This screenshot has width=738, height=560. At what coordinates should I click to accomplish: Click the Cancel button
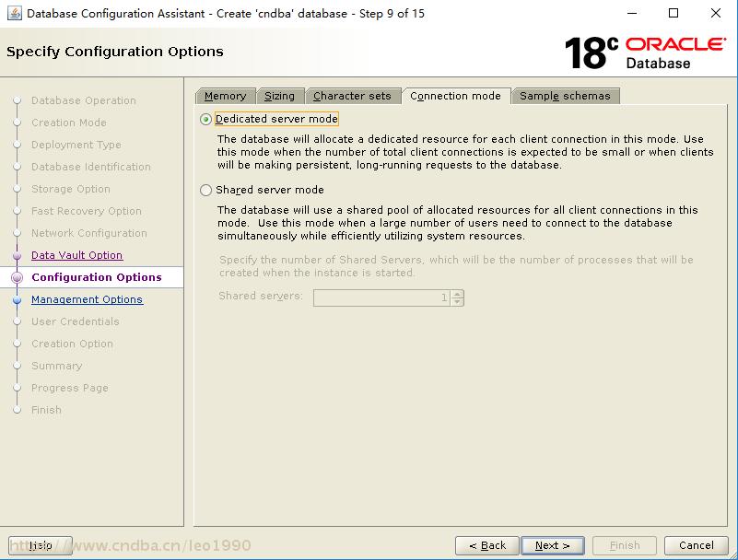pyautogui.click(x=697, y=545)
